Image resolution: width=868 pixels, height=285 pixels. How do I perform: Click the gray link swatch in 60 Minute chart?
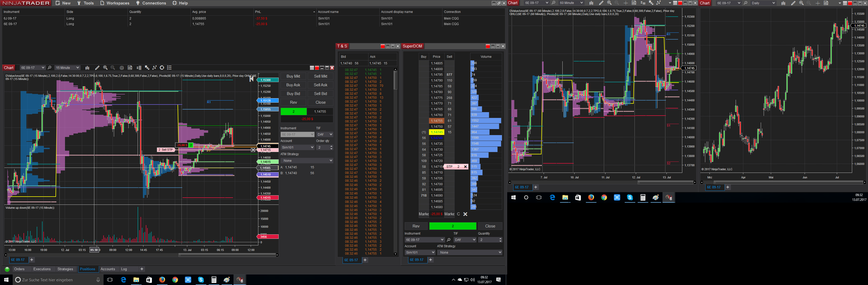point(675,3)
